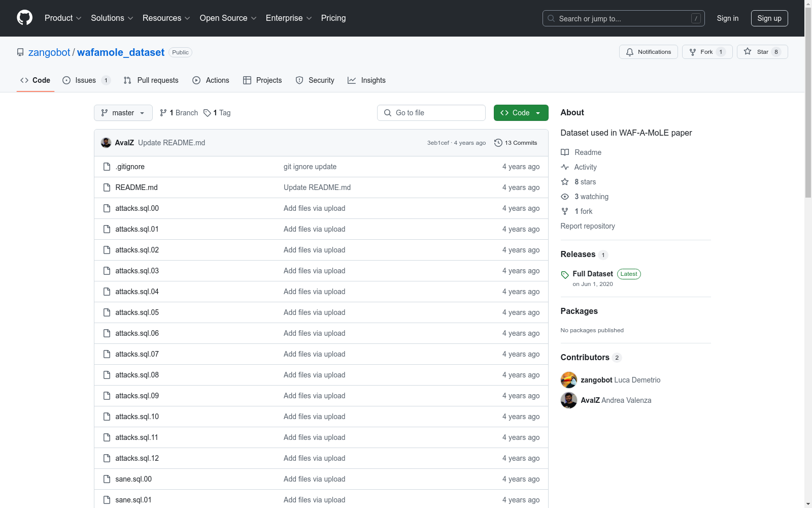Click the file icon for attacks.sql.12
The height and width of the screenshot is (508, 812).
click(x=107, y=458)
